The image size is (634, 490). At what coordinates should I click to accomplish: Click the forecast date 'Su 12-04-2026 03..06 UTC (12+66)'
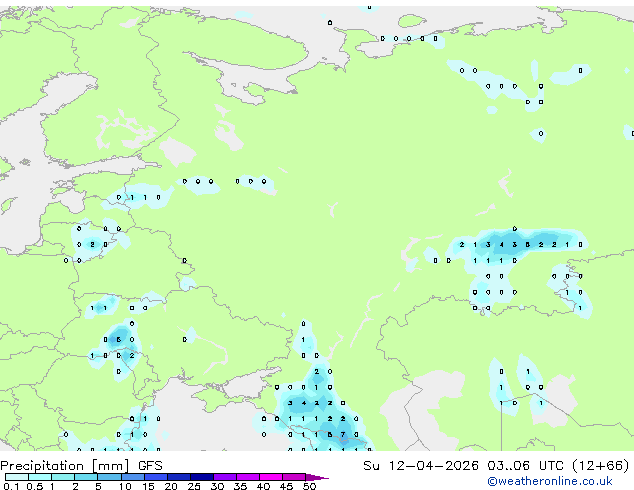(x=496, y=466)
